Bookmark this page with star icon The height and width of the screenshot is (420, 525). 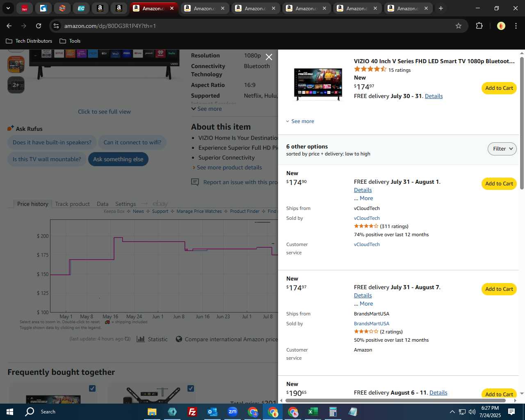(459, 26)
